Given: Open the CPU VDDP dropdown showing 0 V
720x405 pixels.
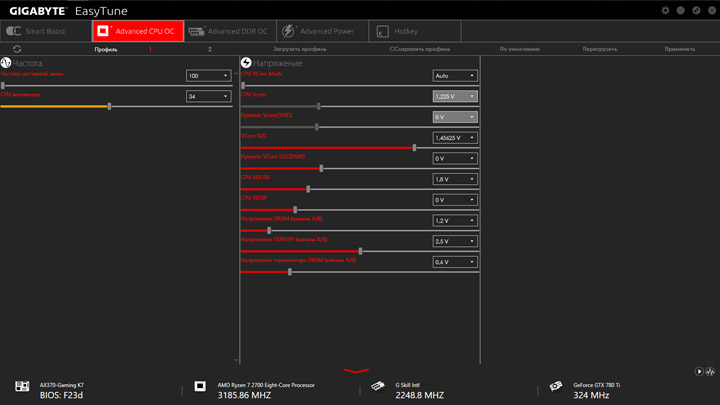Looking at the screenshot, I should (x=455, y=200).
